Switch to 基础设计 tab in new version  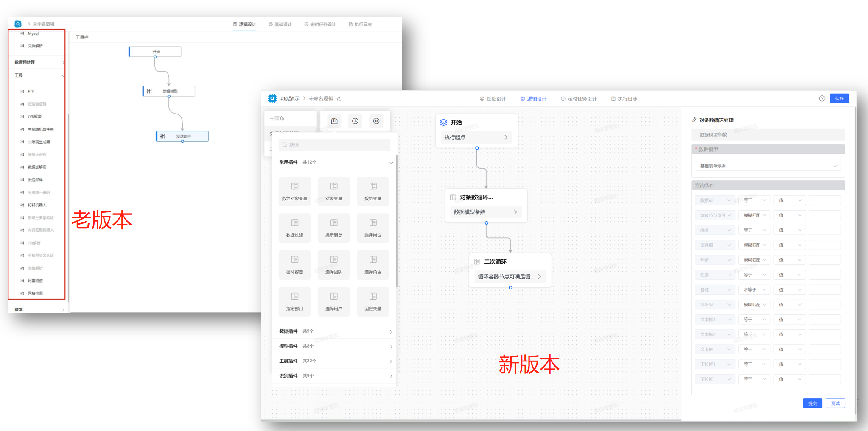493,99
